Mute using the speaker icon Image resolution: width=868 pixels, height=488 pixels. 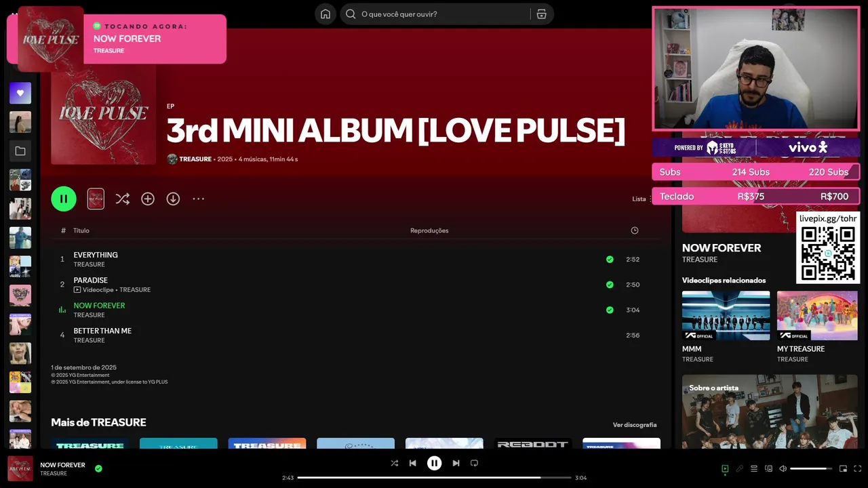pyautogui.click(x=783, y=468)
